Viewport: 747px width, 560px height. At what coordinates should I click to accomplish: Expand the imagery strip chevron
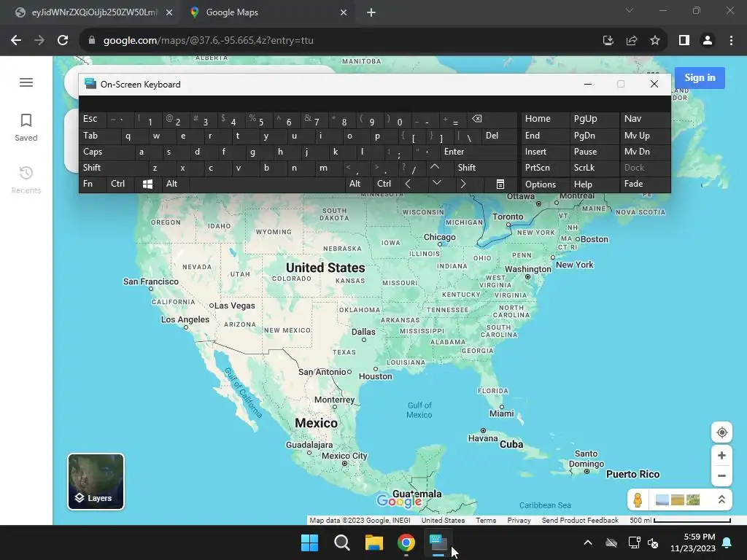721,499
